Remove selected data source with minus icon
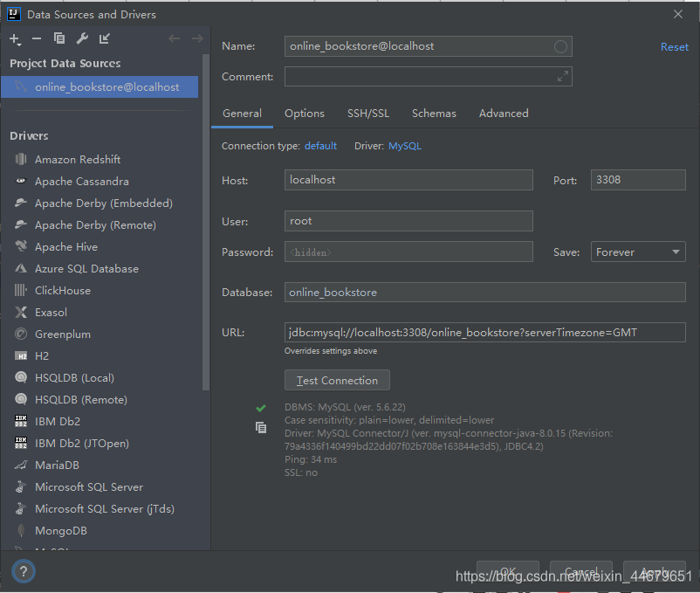The width and height of the screenshot is (700, 593). click(37, 38)
